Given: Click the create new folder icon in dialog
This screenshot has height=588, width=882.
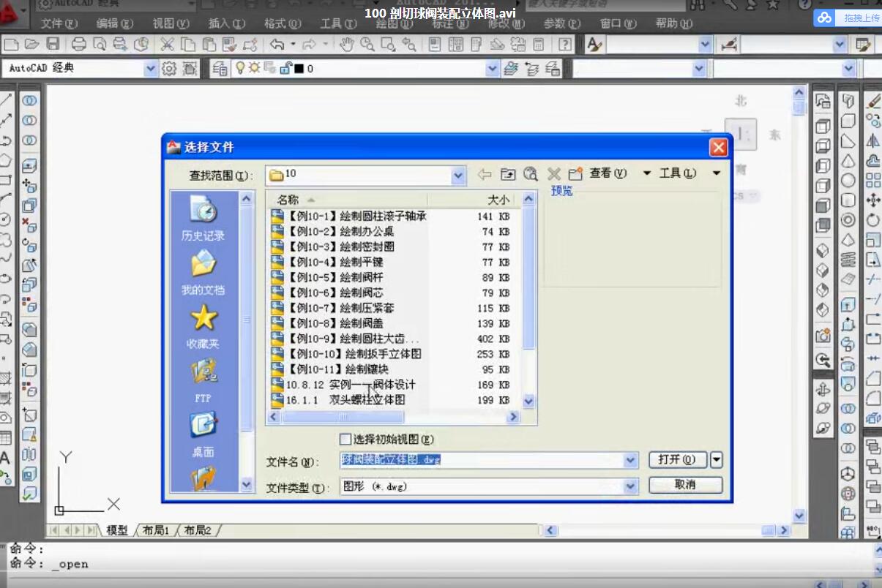Looking at the screenshot, I should (575, 173).
